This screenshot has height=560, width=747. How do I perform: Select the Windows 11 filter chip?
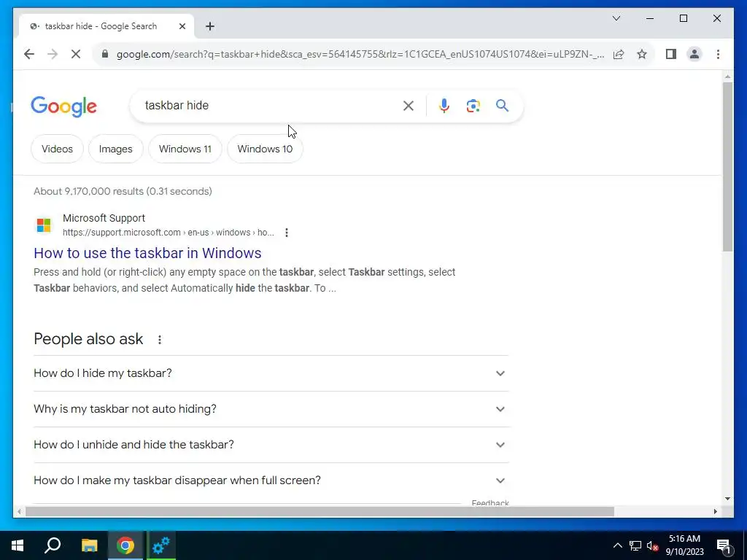tap(185, 149)
